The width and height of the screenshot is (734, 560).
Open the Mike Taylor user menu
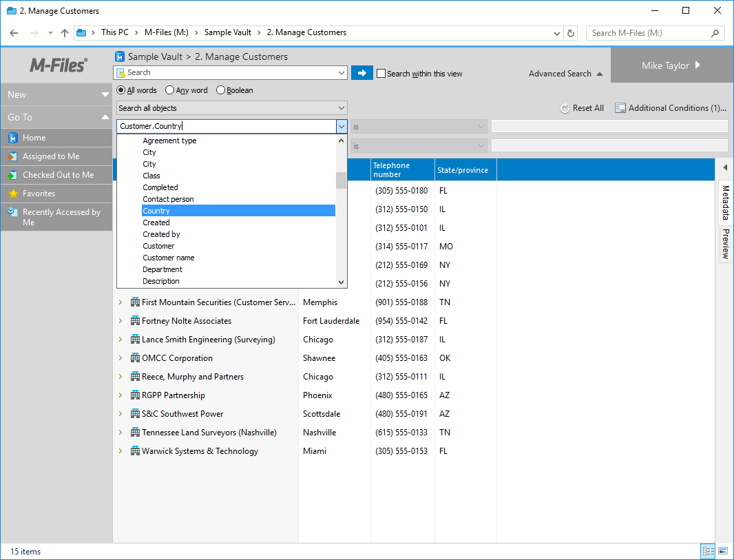coord(671,65)
